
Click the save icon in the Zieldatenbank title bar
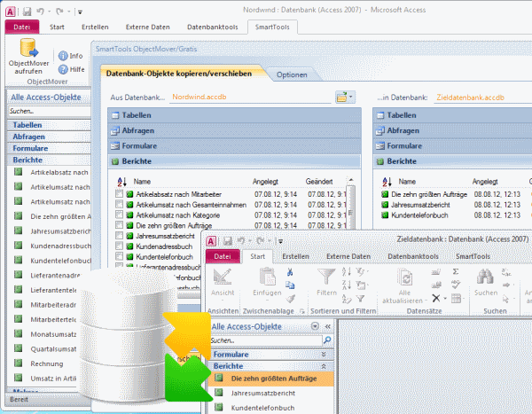228,241
